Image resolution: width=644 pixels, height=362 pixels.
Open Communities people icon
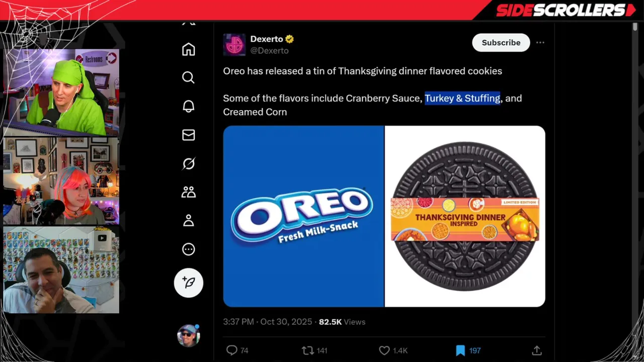[188, 192]
